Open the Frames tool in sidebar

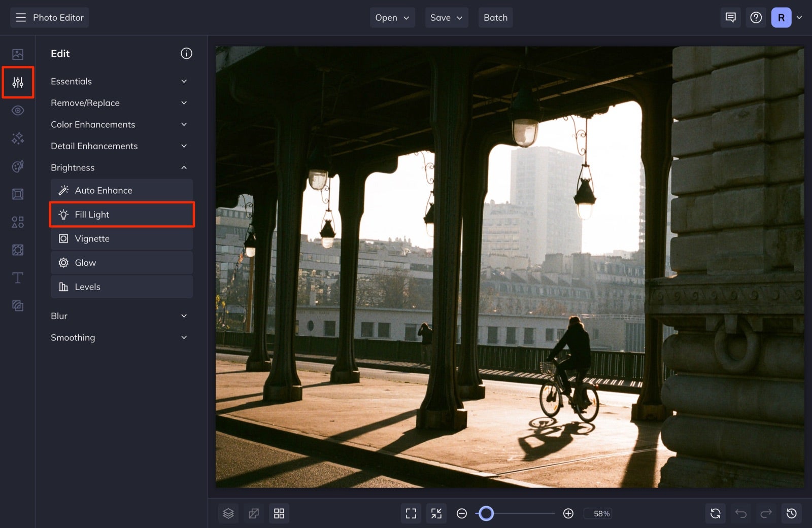18,194
